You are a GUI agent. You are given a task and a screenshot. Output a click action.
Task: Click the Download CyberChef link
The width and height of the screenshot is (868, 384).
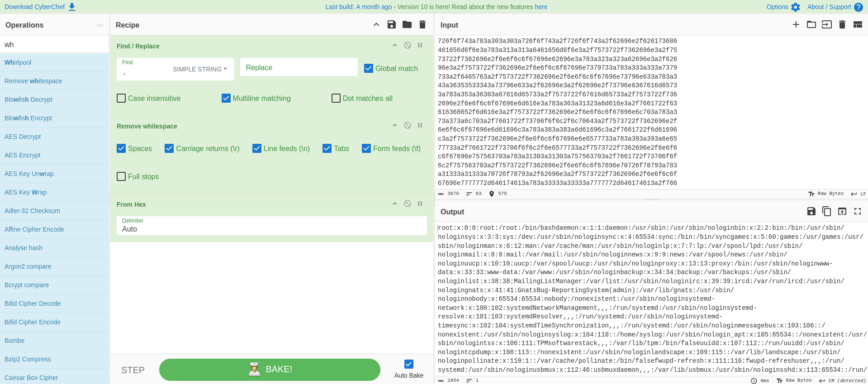pyautogui.click(x=40, y=7)
